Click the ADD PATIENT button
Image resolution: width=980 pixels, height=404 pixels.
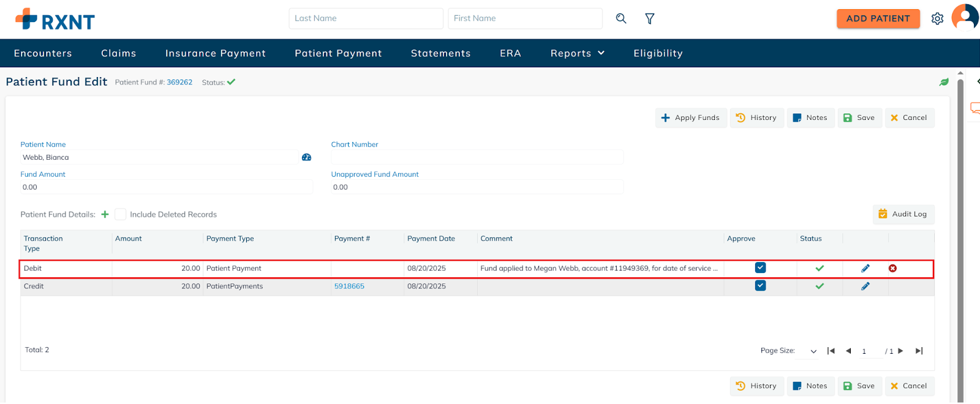coord(878,18)
